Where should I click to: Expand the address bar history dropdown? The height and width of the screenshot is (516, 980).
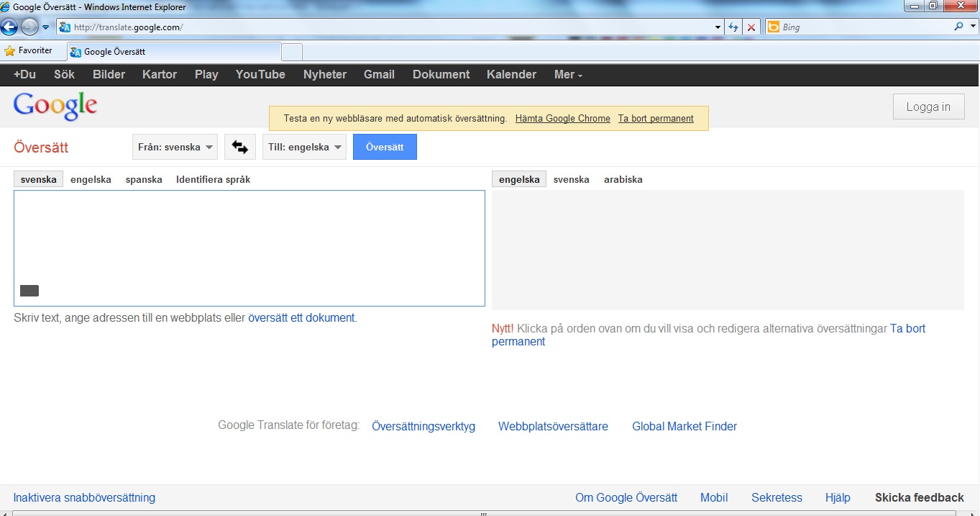pyautogui.click(x=718, y=27)
